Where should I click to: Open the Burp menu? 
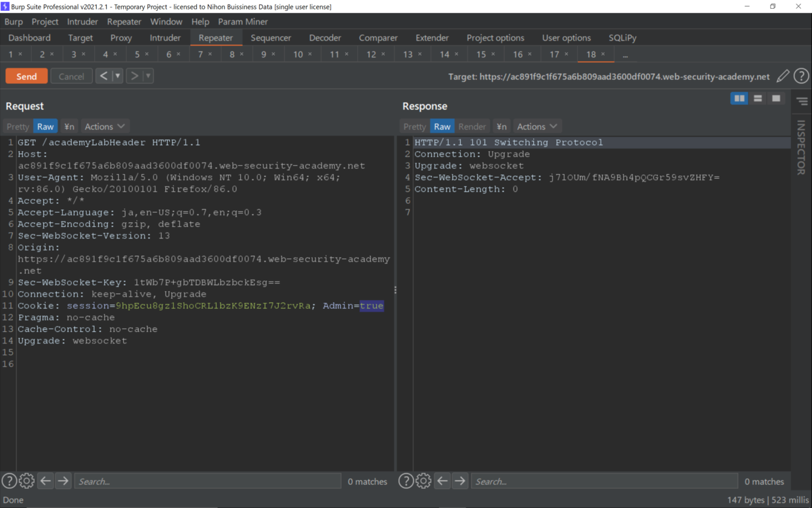click(x=14, y=22)
